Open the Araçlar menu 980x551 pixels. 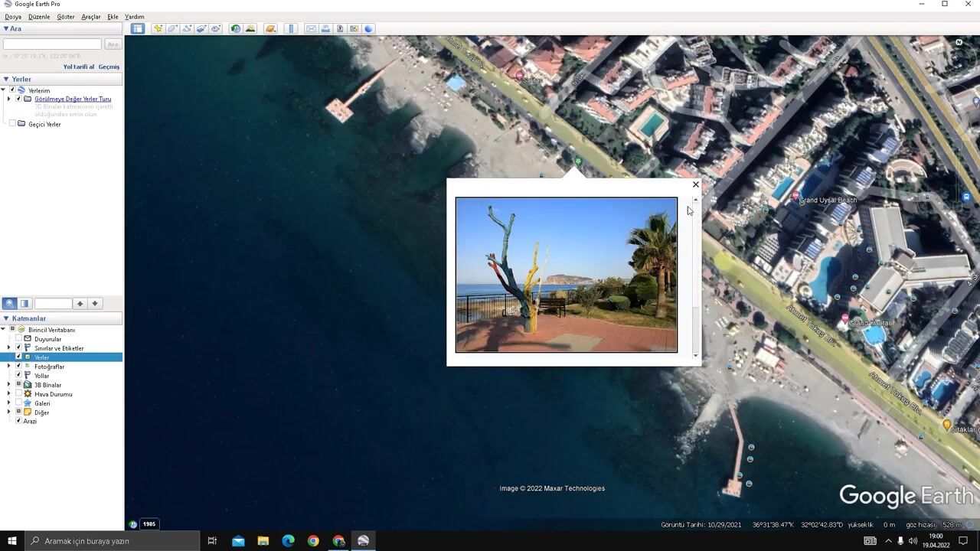pos(91,16)
